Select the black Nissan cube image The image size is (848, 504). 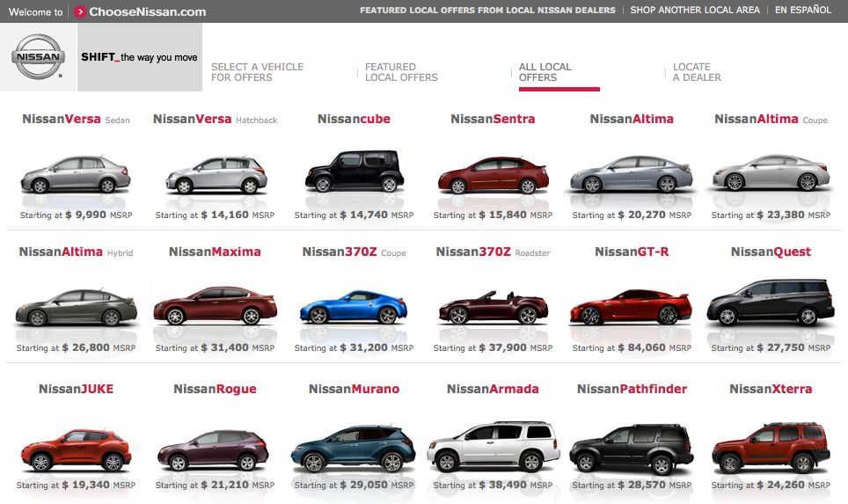(x=355, y=171)
